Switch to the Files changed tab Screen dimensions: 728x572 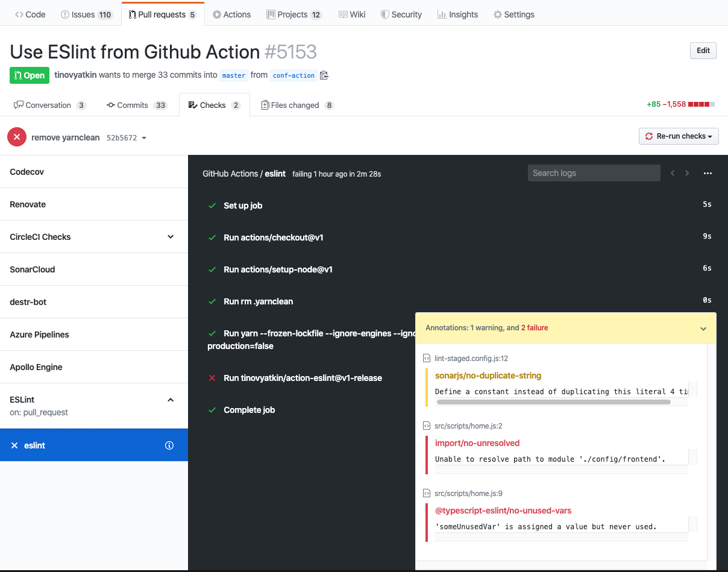click(x=298, y=105)
